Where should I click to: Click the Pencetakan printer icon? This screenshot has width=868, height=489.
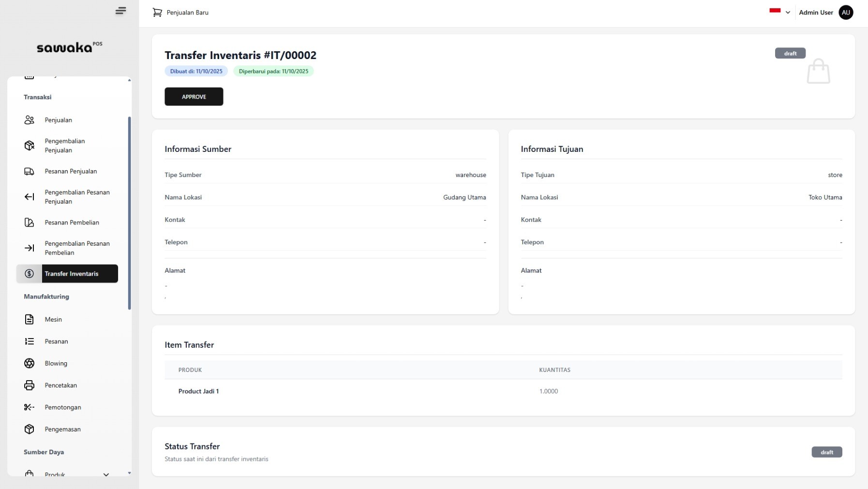point(29,385)
